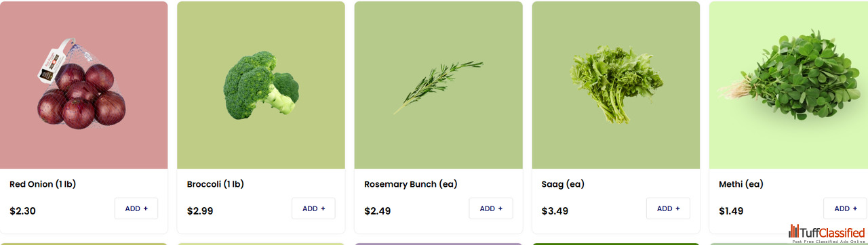The image size is (868, 245).
Task: Select the Red Onion (1 lb) title
Action: click(47, 184)
